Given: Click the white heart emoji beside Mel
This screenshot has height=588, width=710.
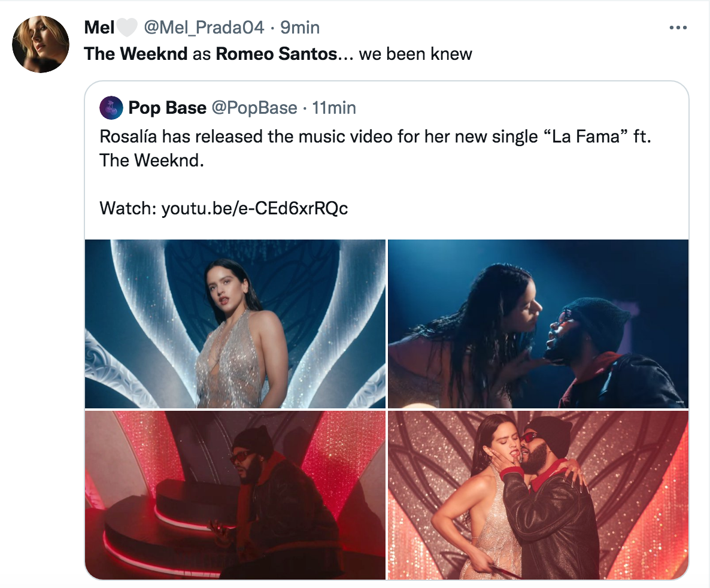Looking at the screenshot, I should [126, 28].
